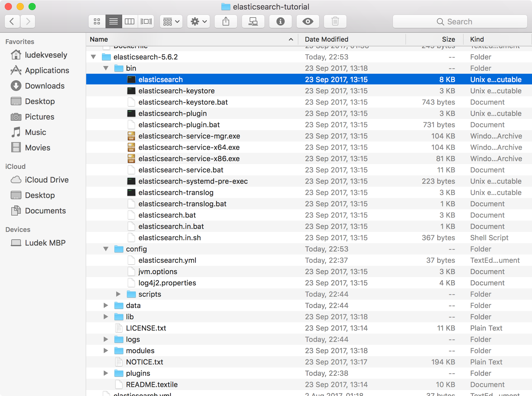This screenshot has width=532, height=396.
Task: Select elasticsearch-plugin.bat file
Action: [179, 125]
